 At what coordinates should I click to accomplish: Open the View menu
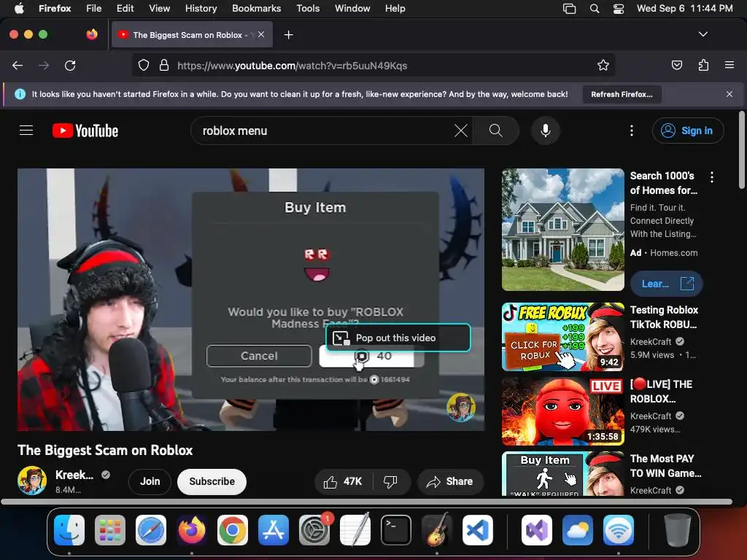[159, 9]
